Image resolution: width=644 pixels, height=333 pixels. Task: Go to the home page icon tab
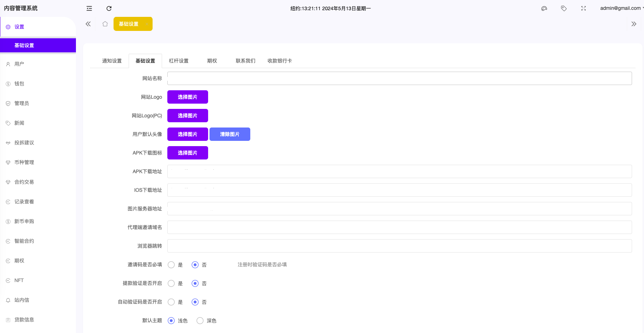pyautogui.click(x=105, y=24)
